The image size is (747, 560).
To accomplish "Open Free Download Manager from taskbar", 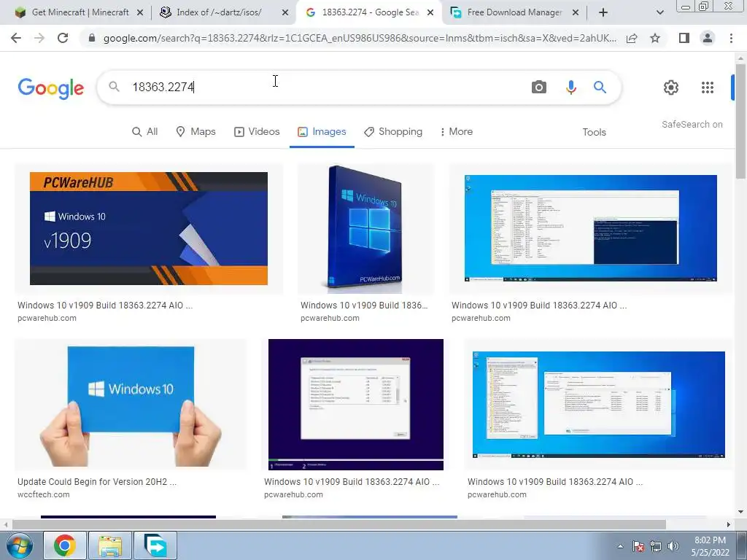I will [x=155, y=545].
